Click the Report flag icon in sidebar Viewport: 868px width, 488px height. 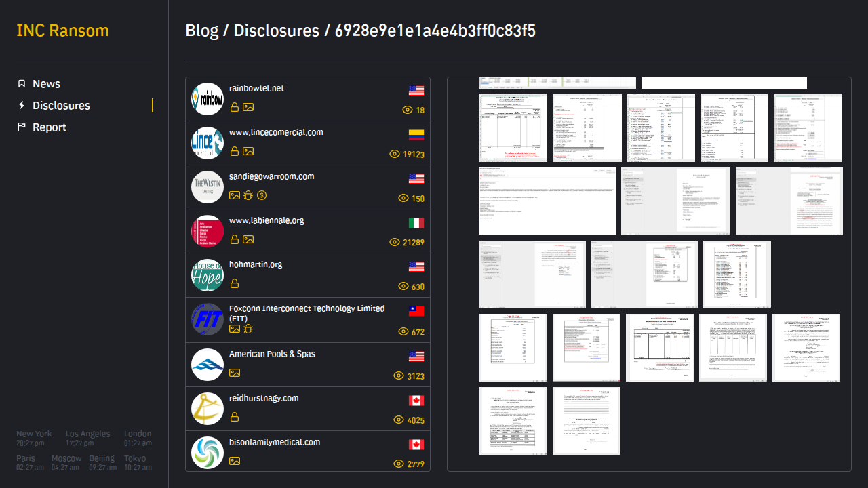[22, 127]
